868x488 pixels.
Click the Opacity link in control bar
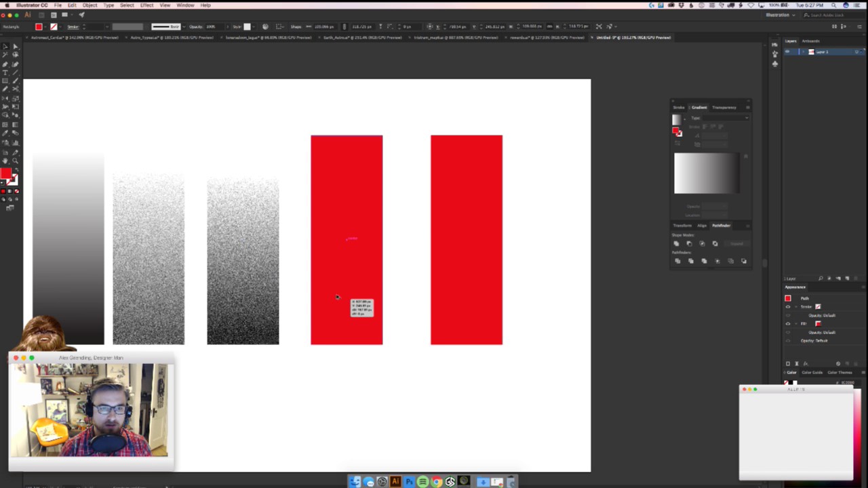tap(195, 26)
